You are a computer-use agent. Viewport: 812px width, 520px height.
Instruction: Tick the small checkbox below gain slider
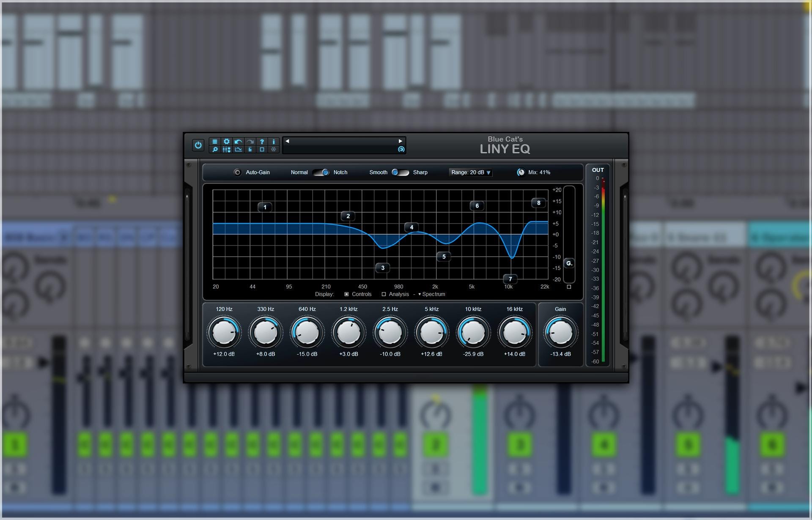[x=569, y=287]
